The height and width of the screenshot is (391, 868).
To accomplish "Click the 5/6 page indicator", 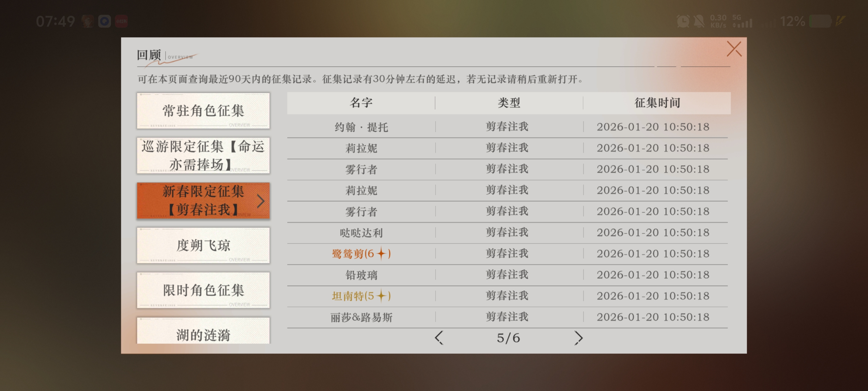I will click(508, 338).
